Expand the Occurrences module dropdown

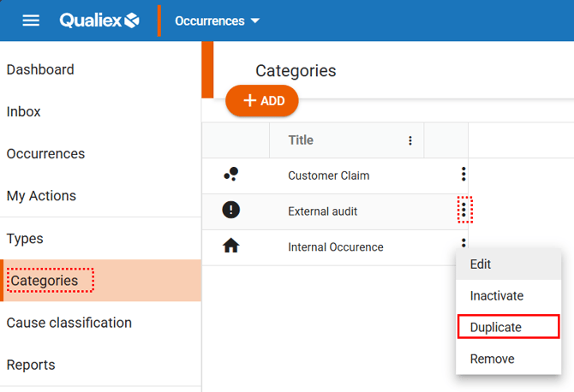coord(217,21)
